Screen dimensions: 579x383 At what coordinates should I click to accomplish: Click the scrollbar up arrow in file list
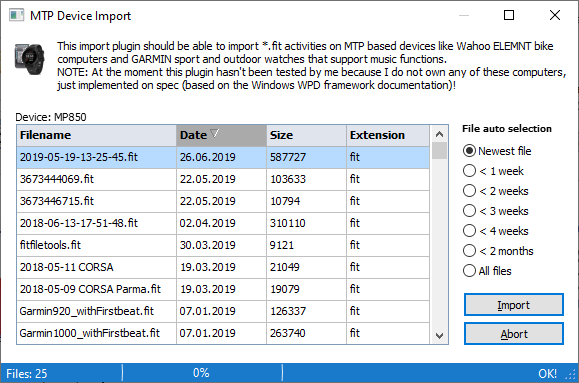439,134
